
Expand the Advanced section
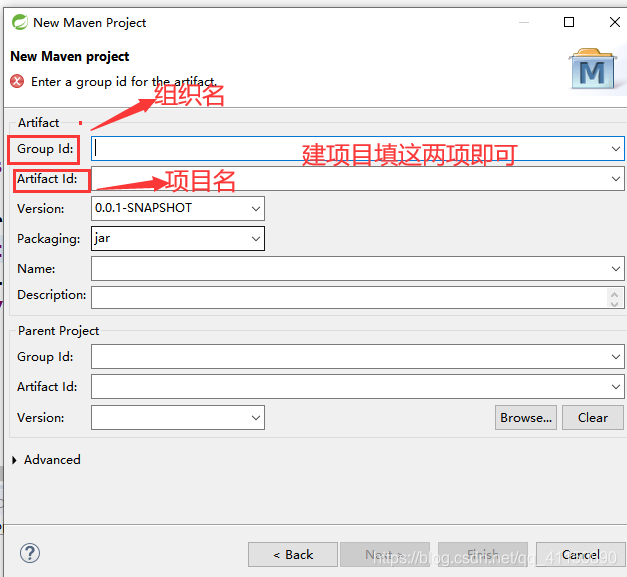coord(15,460)
